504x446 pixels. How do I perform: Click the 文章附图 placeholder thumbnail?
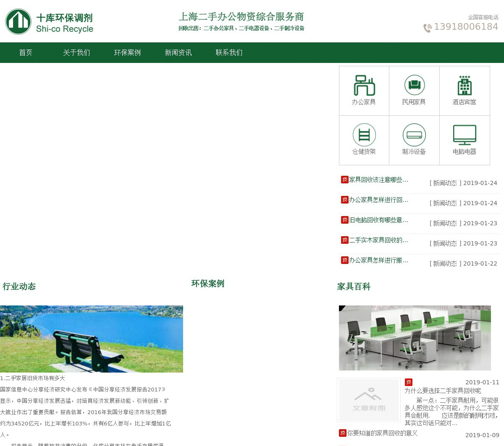pyautogui.click(x=369, y=400)
